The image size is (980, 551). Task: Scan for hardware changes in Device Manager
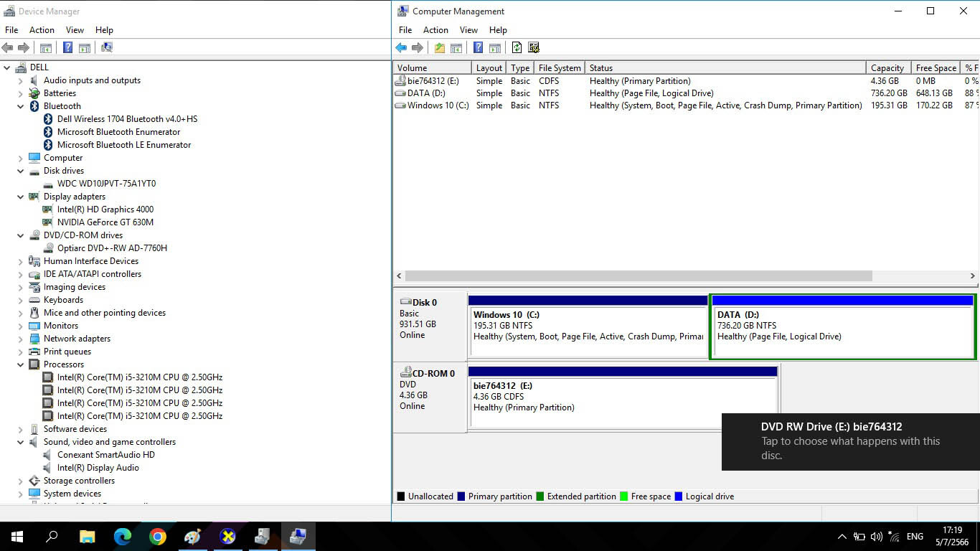click(x=106, y=47)
